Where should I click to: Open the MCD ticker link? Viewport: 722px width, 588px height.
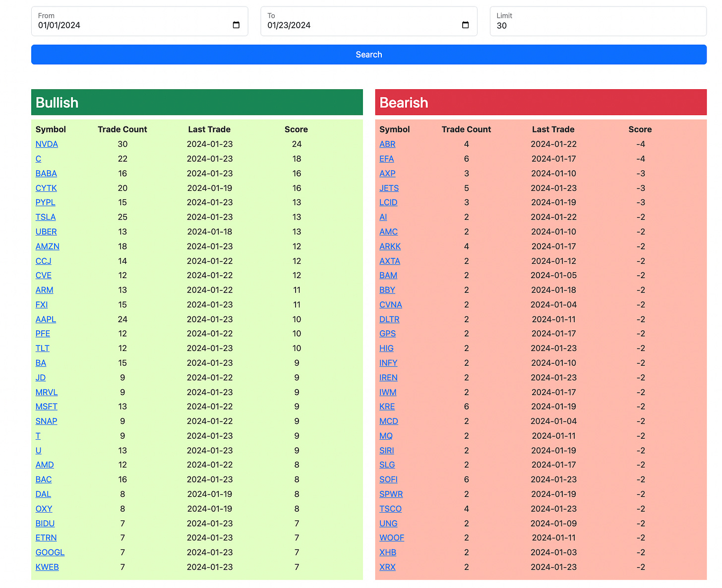coord(389,421)
